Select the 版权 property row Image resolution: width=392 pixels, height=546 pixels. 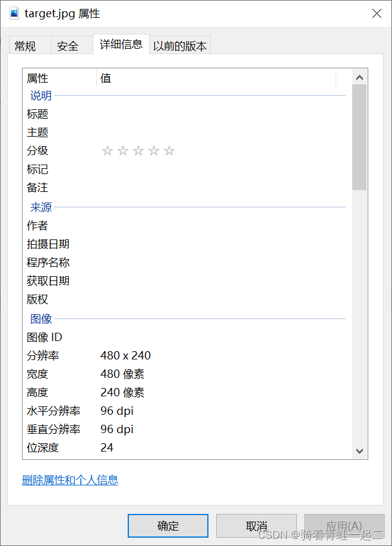tap(187, 299)
